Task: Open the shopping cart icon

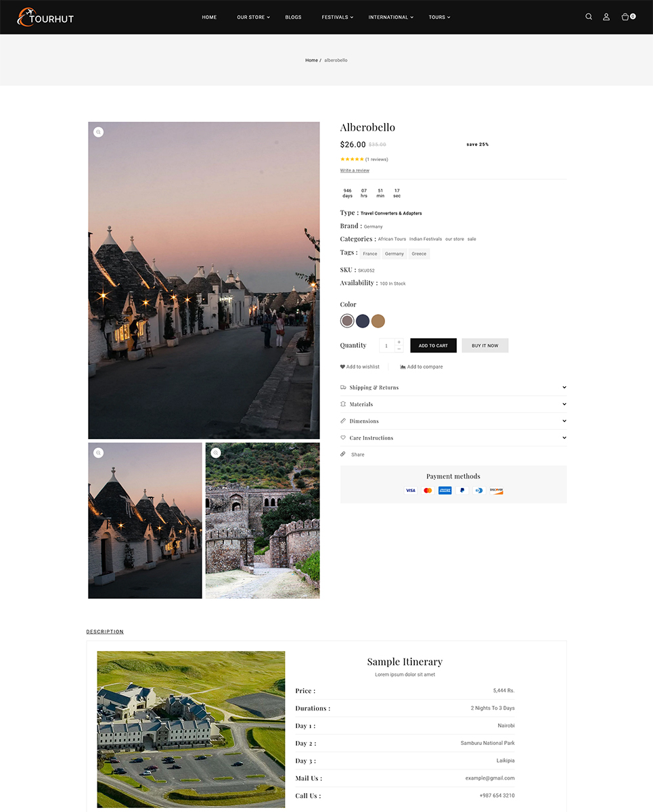Action: [x=626, y=17]
